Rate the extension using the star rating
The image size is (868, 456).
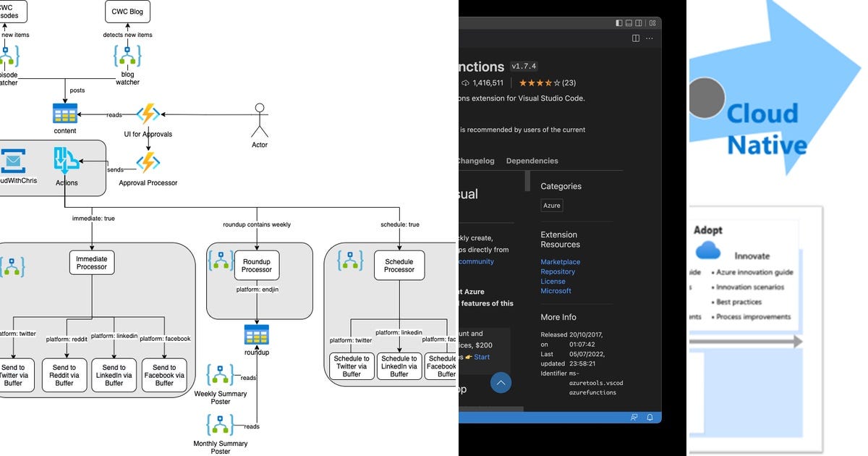pos(540,83)
